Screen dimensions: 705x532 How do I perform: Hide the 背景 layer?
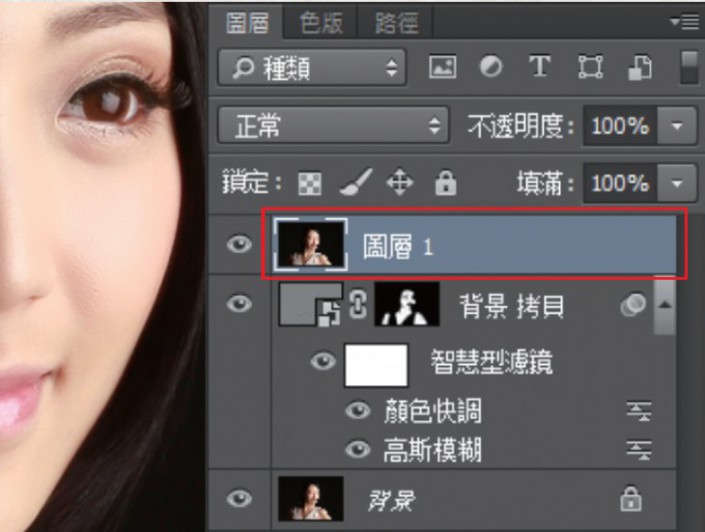click(239, 499)
